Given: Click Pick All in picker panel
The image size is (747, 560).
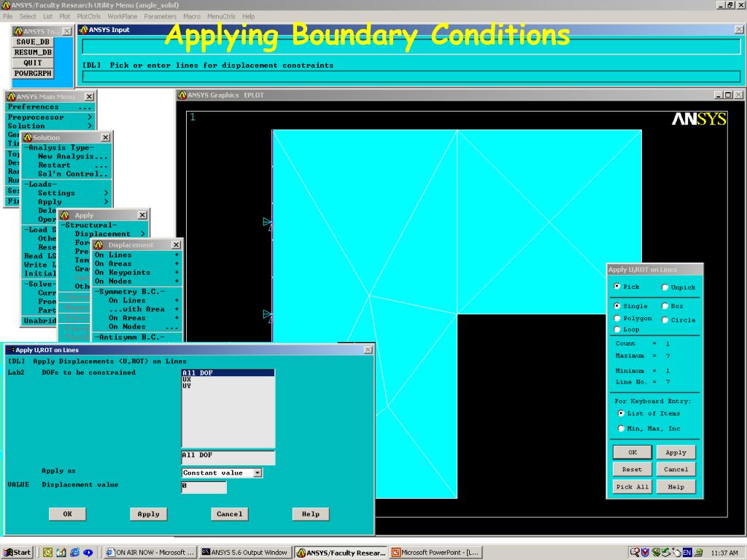Looking at the screenshot, I should [x=632, y=486].
